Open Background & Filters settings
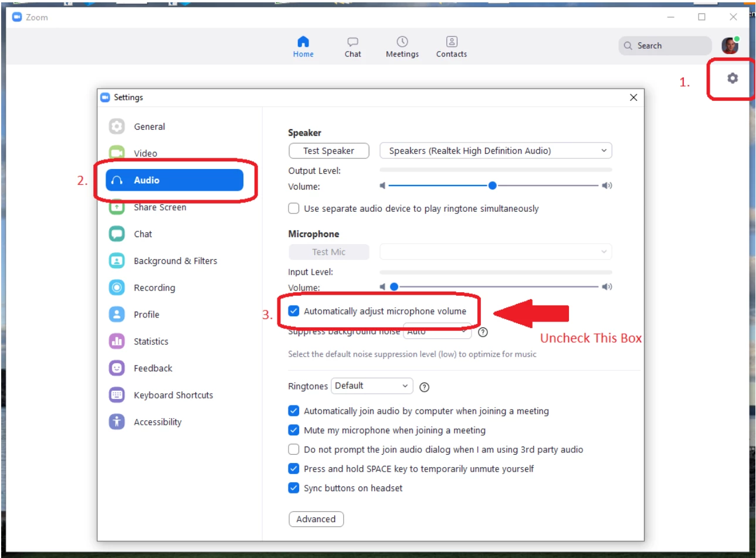The height and width of the screenshot is (558, 756). 175,261
